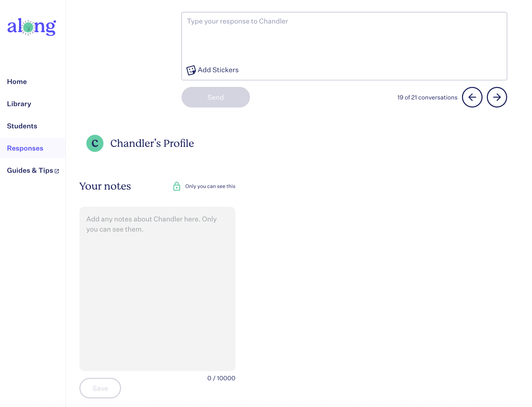The width and height of the screenshot is (532, 407).
Task: Click Chandler's green avatar circle
Action: click(95, 143)
